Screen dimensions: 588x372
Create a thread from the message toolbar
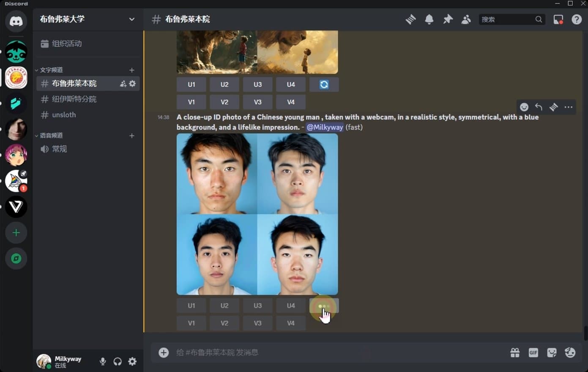[553, 107]
